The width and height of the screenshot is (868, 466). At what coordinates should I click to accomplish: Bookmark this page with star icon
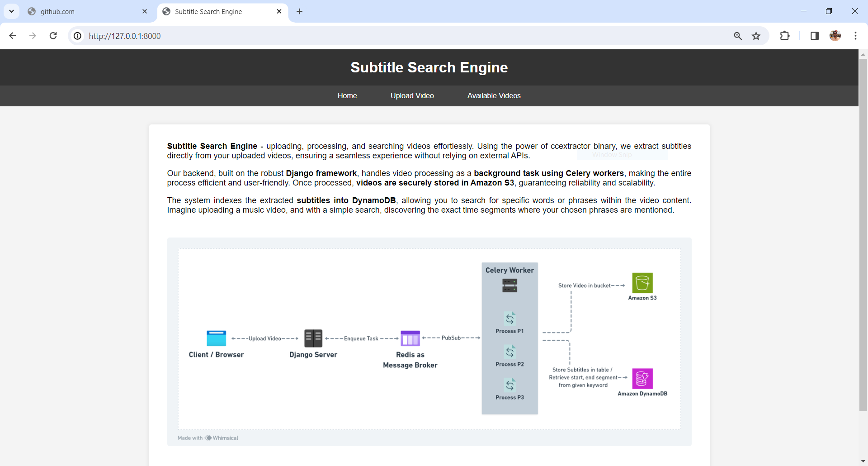point(756,36)
